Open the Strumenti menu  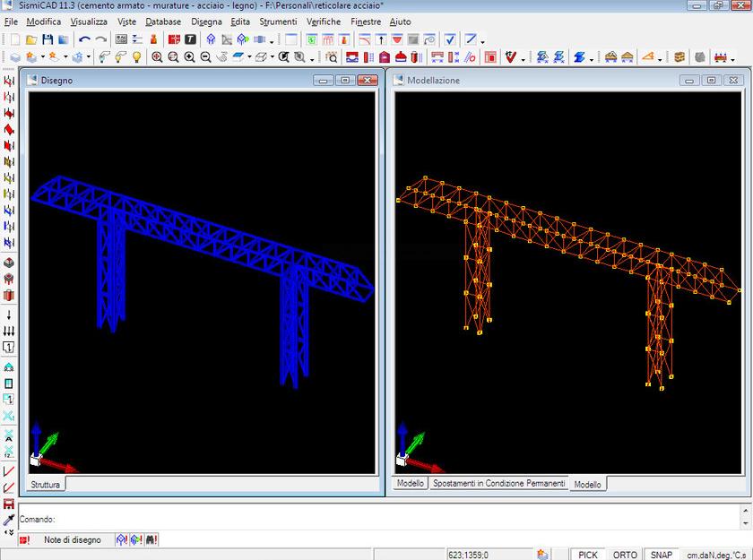[278, 21]
